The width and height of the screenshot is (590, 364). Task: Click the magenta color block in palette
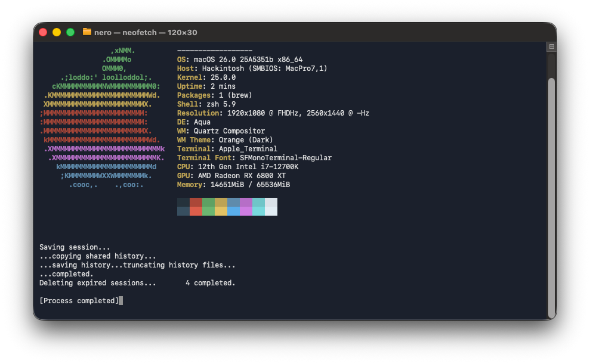pos(246,207)
